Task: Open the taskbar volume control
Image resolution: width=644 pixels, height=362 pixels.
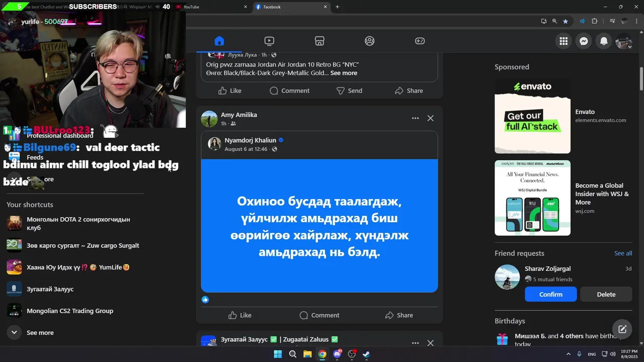Action: tap(613, 354)
